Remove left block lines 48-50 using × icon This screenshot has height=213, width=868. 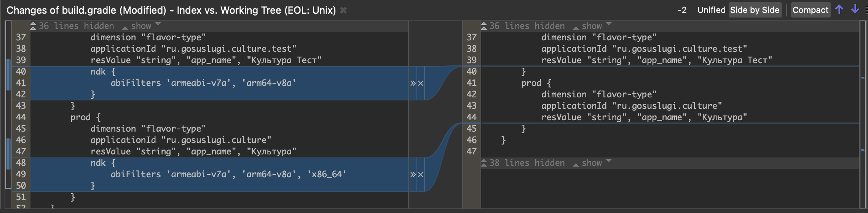point(421,175)
